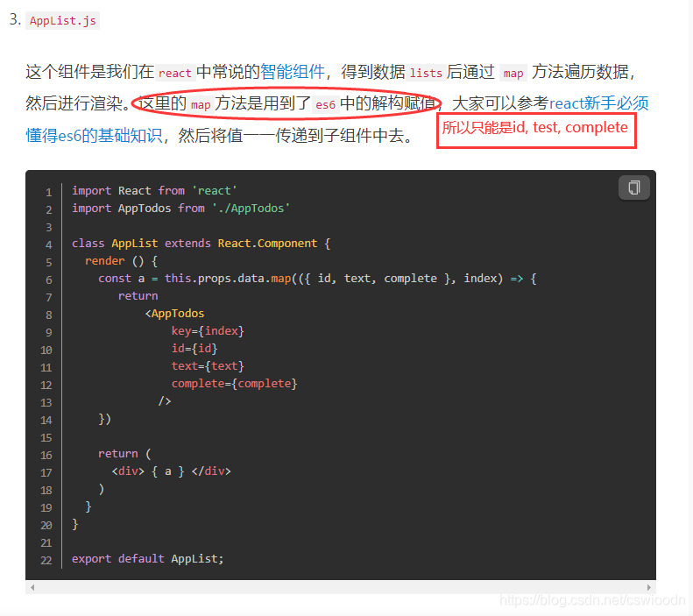Open the 懂得es6的基础知识 link text
This screenshot has width=693, height=616.
point(94,135)
